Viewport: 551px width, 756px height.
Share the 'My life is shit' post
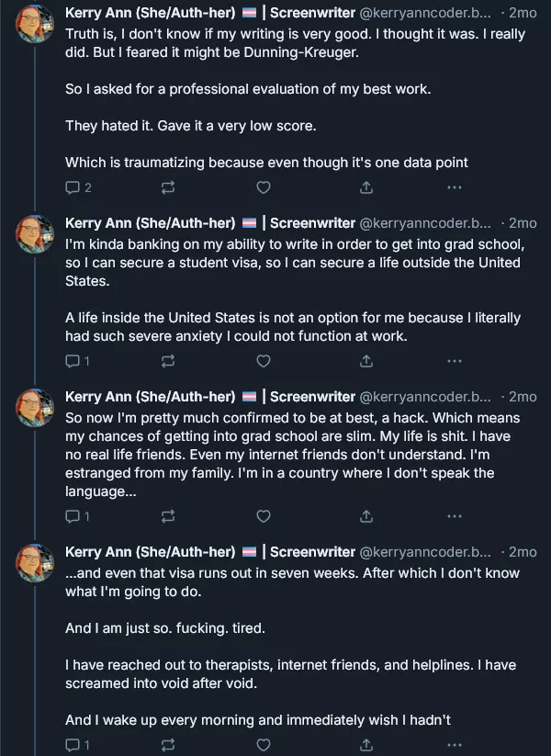365,516
